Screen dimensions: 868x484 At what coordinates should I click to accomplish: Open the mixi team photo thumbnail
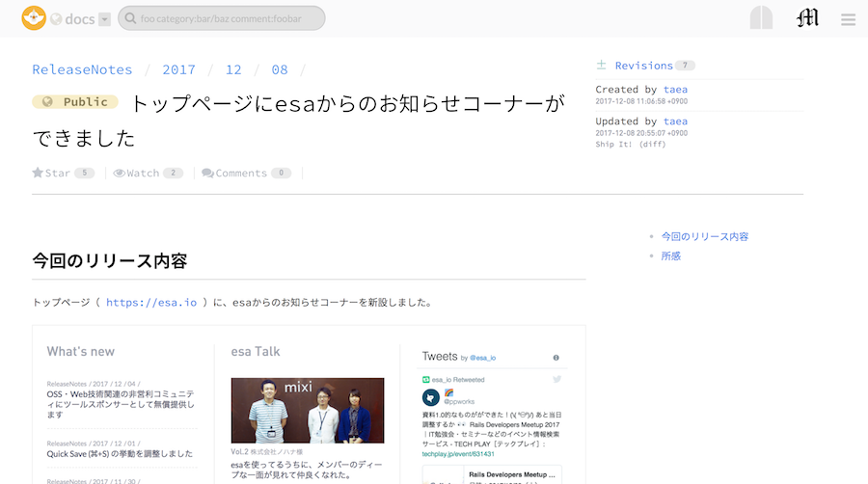(x=308, y=411)
